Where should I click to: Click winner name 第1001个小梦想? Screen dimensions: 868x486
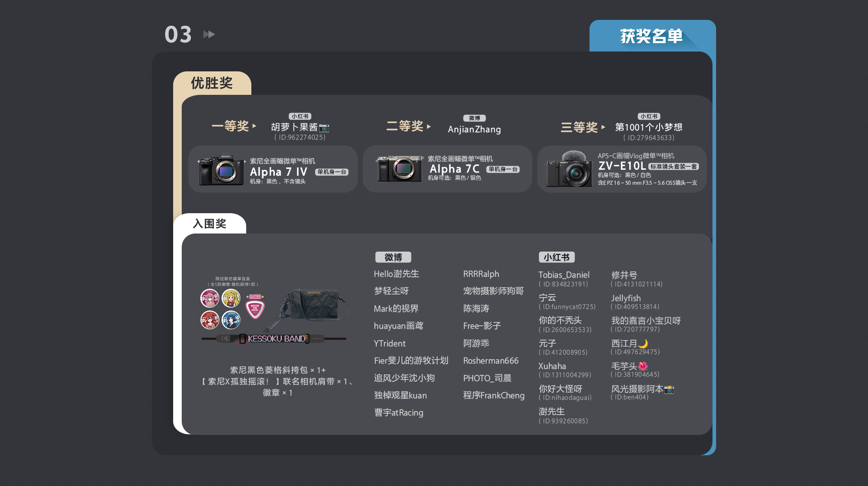pos(649,128)
